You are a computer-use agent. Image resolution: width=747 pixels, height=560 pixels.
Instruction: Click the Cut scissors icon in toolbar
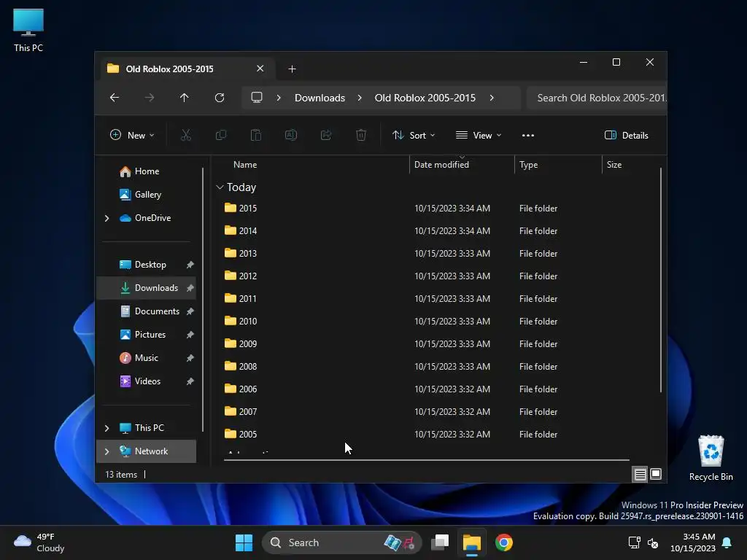pos(186,135)
